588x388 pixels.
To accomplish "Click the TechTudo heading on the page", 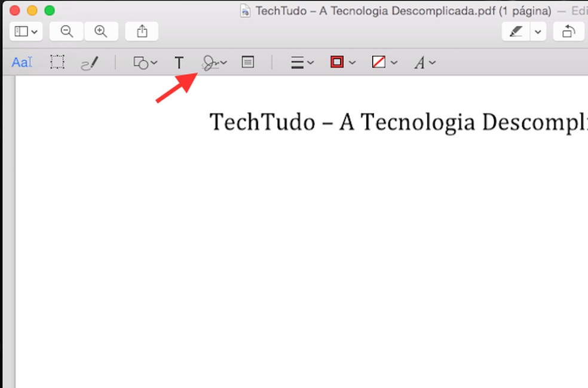I will [x=359, y=122].
